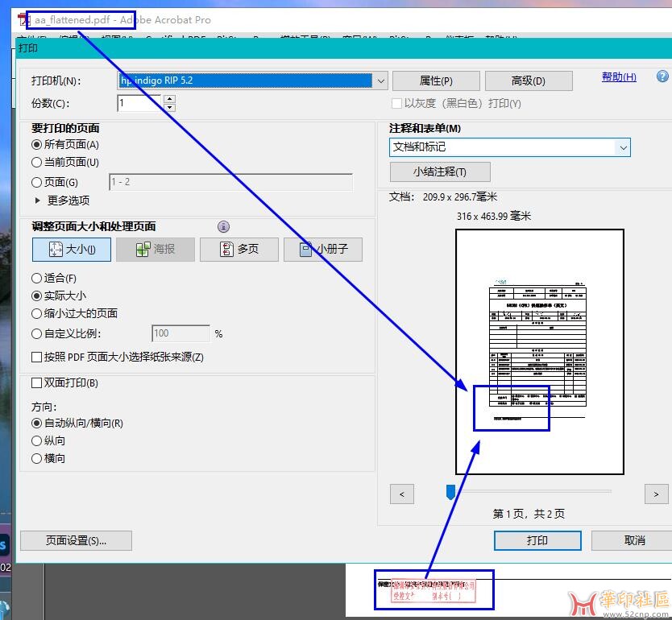This screenshot has width=672, height=620.
Task: Click the previous page arrow under preview
Action: point(401,494)
